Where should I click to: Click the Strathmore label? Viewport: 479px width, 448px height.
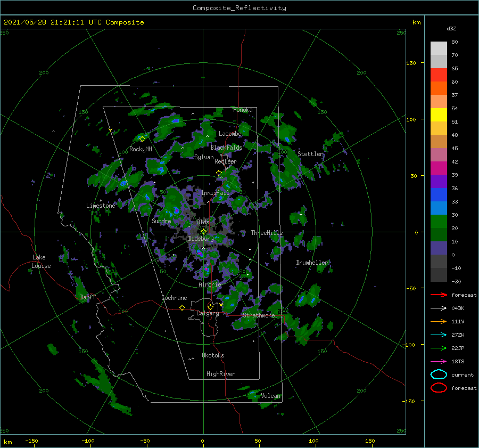[259, 315]
